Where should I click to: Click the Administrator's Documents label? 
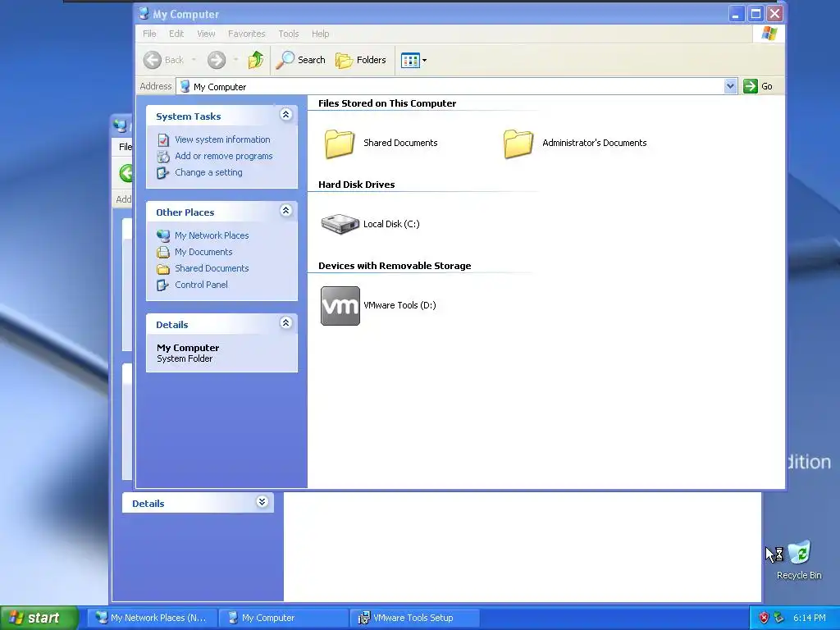coord(594,143)
